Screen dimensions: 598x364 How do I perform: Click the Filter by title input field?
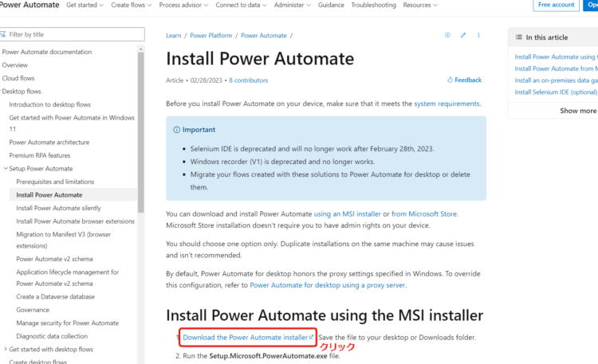[72, 34]
